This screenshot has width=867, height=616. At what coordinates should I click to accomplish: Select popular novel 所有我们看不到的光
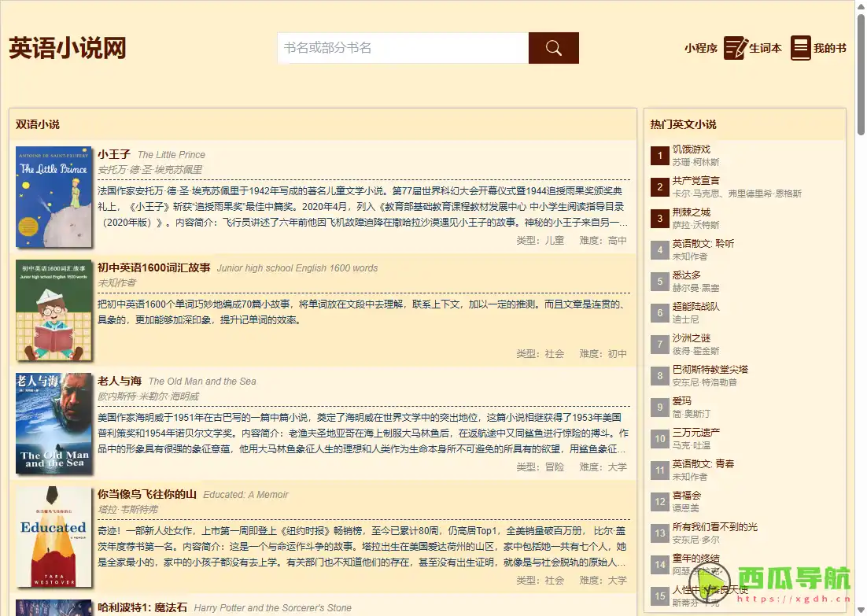click(715, 528)
